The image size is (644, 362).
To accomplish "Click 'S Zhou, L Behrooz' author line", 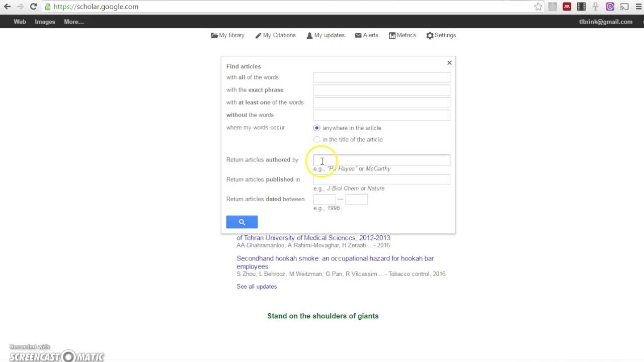I will 341,274.
